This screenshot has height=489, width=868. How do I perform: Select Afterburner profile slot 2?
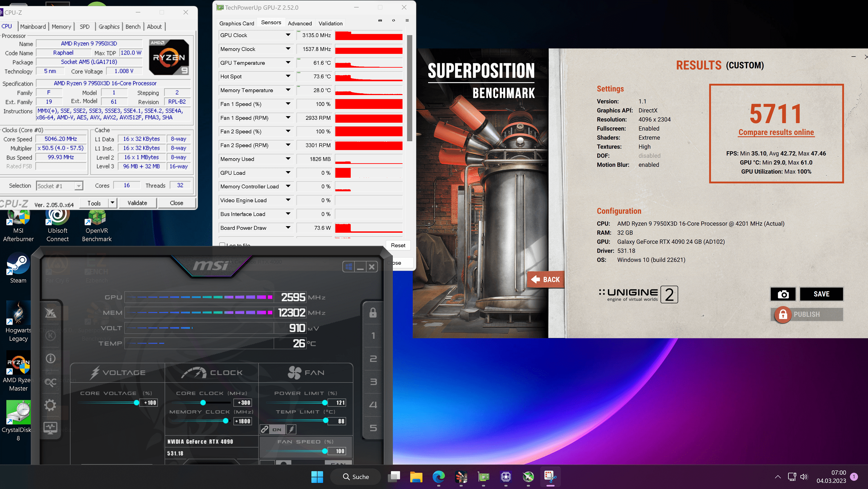tap(373, 359)
